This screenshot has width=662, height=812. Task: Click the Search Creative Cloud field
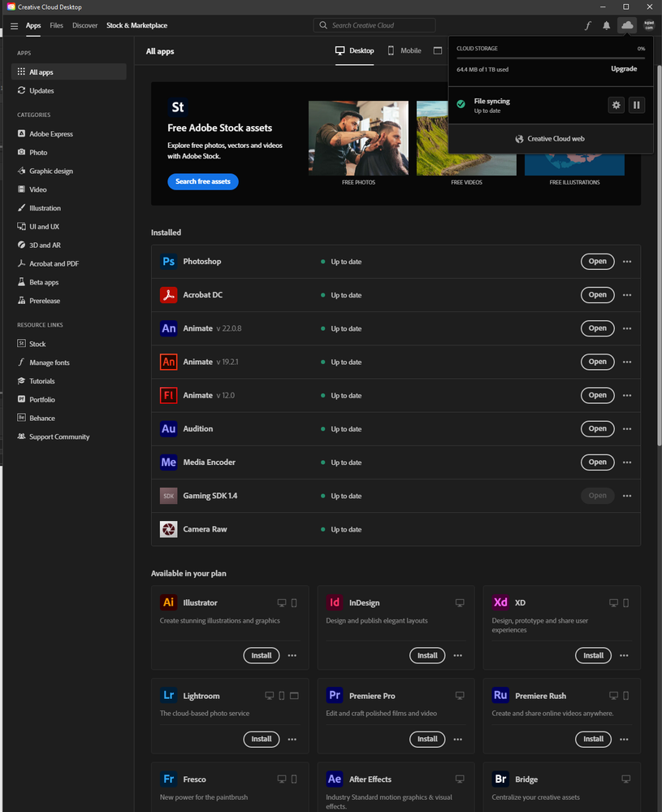pyautogui.click(x=374, y=25)
